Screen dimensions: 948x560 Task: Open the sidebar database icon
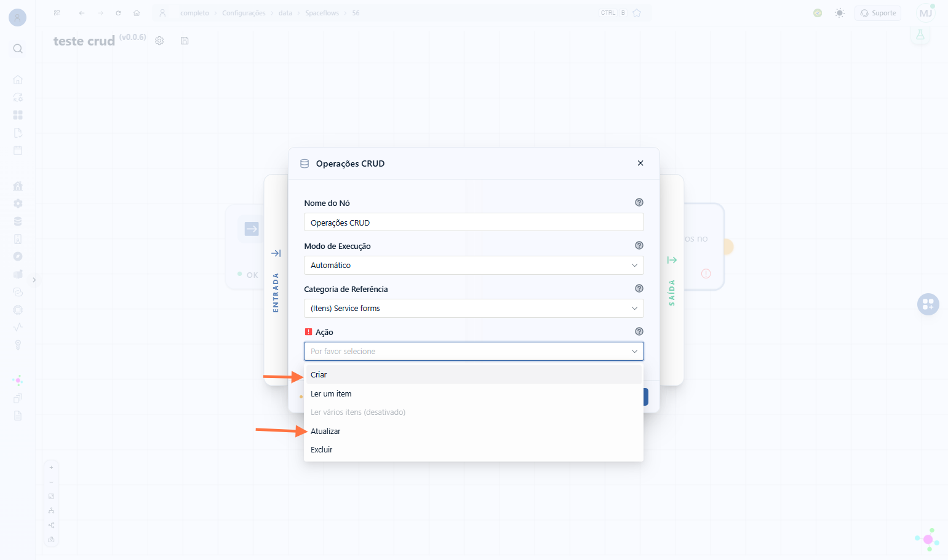coord(18,221)
